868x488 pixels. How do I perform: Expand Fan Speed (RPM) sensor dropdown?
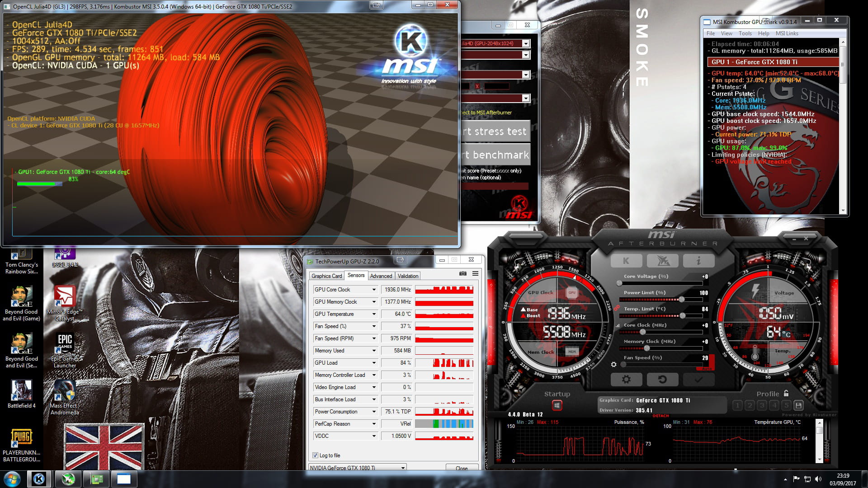374,338
